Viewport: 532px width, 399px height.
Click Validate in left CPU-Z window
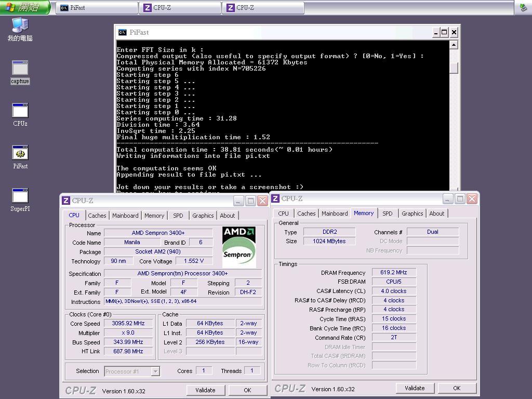pyautogui.click(x=205, y=390)
